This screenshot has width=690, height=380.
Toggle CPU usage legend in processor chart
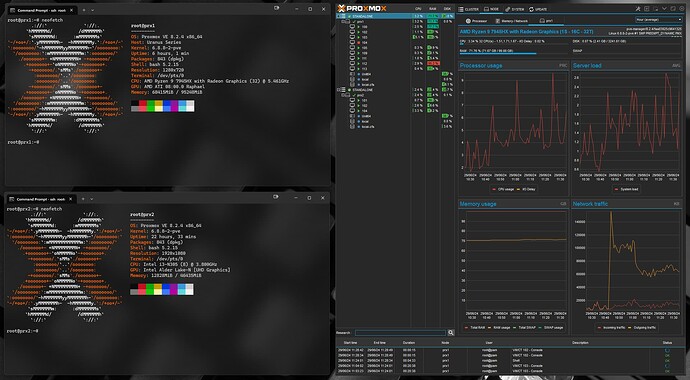[503, 190]
